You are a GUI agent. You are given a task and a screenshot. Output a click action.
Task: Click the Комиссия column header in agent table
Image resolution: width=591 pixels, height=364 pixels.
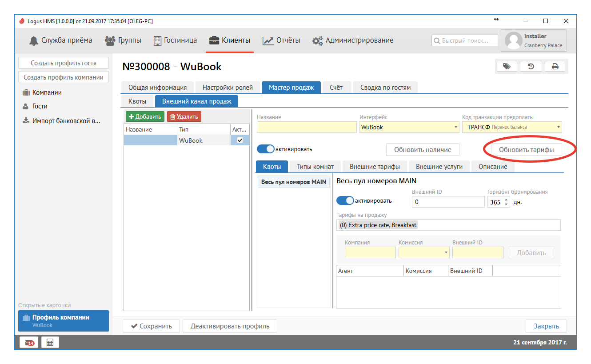pyautogui.click(x=426, y=271)
